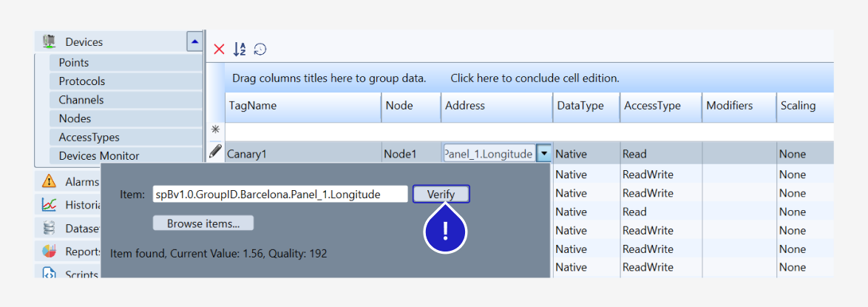Collapse the Devices section arrow

194,41
